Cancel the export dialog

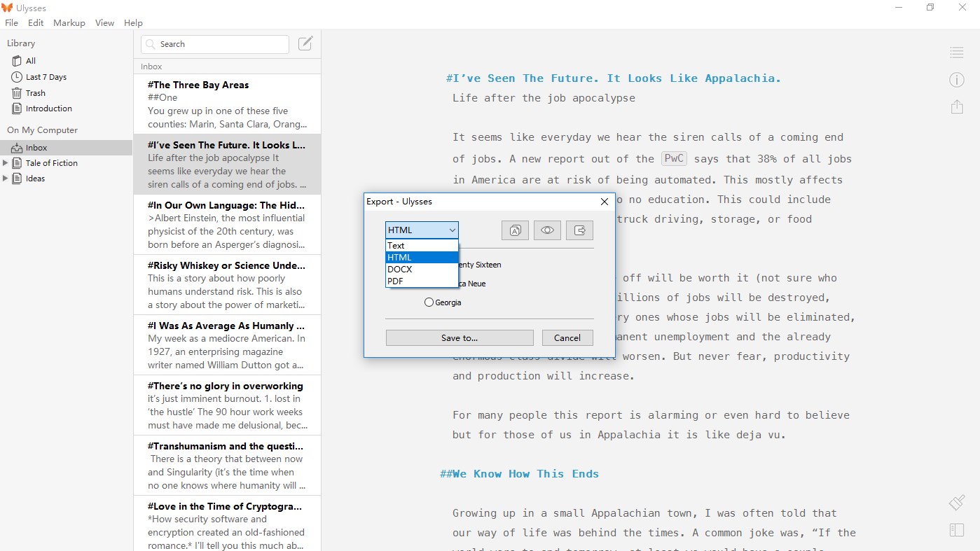(567, 337)
